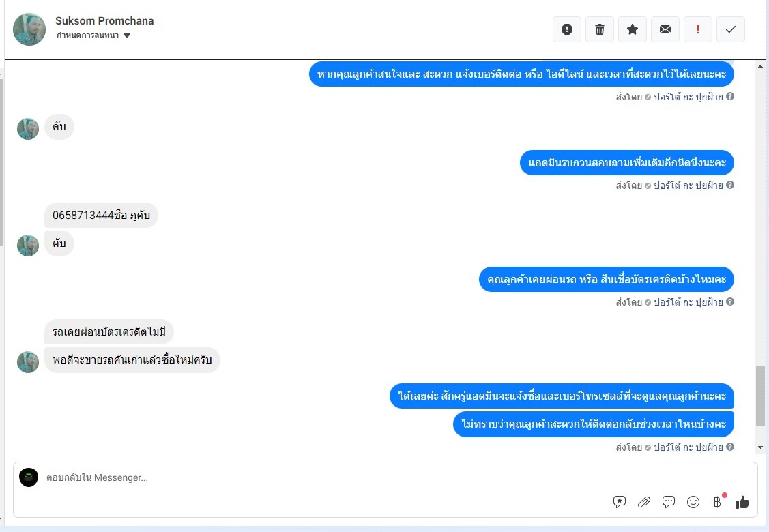Image resolution: width=769 pixels, height=532 pixels.
Task: Send a thumbs up like
Action: click(742, 501)
